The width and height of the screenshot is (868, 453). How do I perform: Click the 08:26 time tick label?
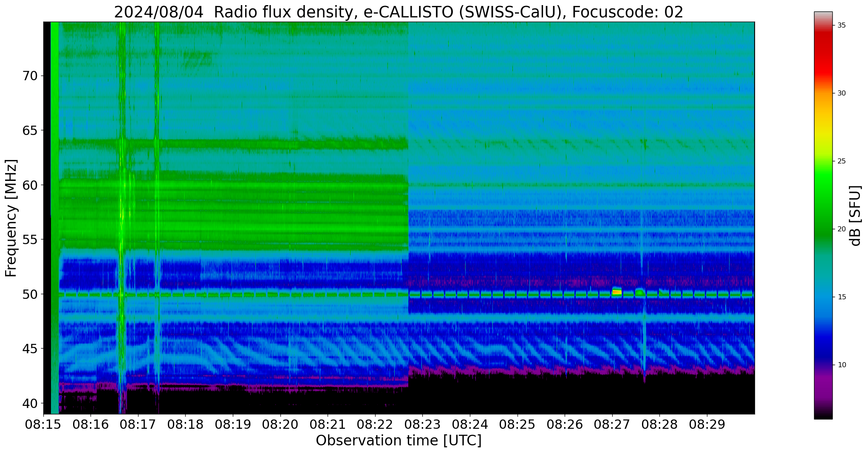565,424
